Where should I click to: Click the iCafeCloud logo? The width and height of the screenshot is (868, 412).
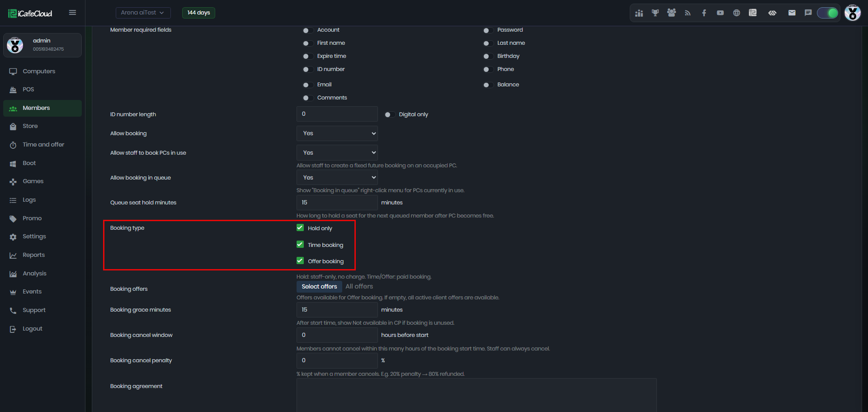pos(30,14)
